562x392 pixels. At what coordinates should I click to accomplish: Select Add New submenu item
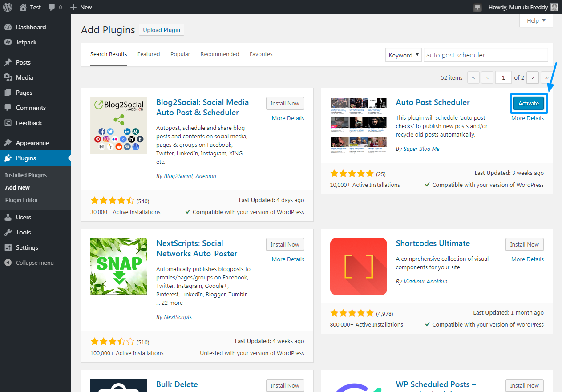[18, 187]
